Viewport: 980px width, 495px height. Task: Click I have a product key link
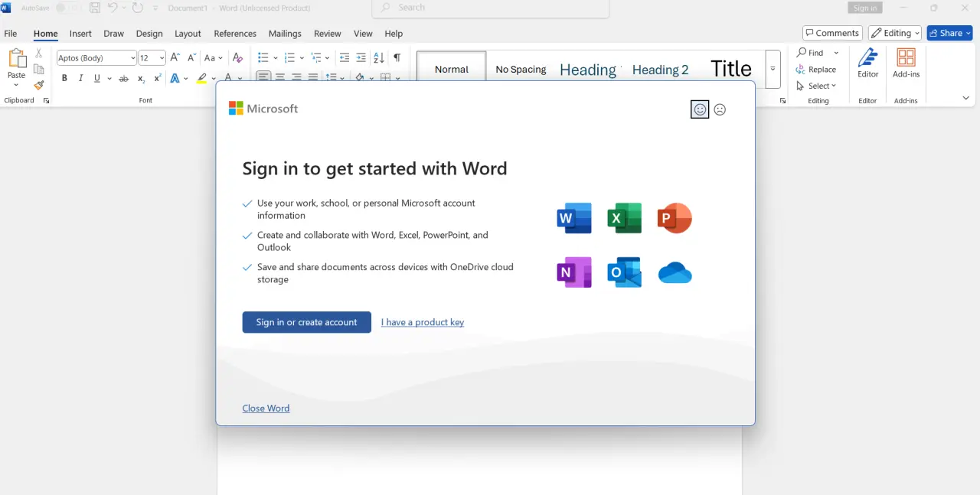[423, 322]
